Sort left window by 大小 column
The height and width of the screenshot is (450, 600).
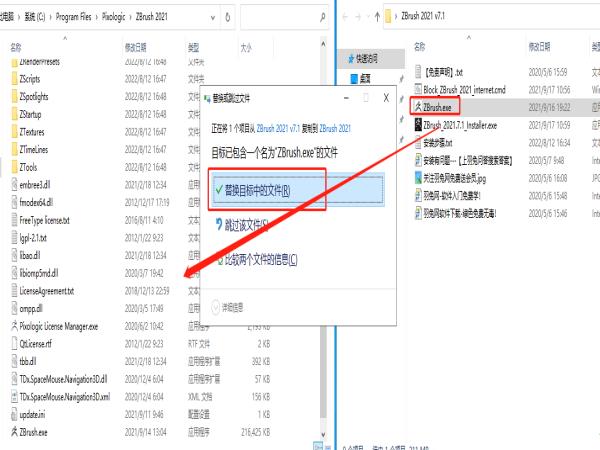(x=246, y=47)
